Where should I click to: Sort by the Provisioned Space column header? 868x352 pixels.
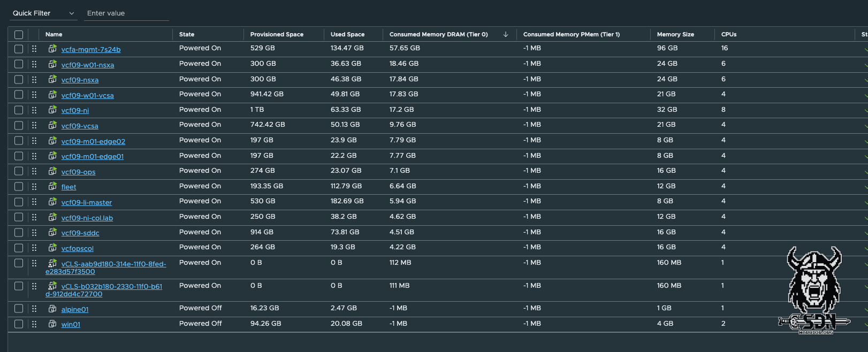pos(277,34)
